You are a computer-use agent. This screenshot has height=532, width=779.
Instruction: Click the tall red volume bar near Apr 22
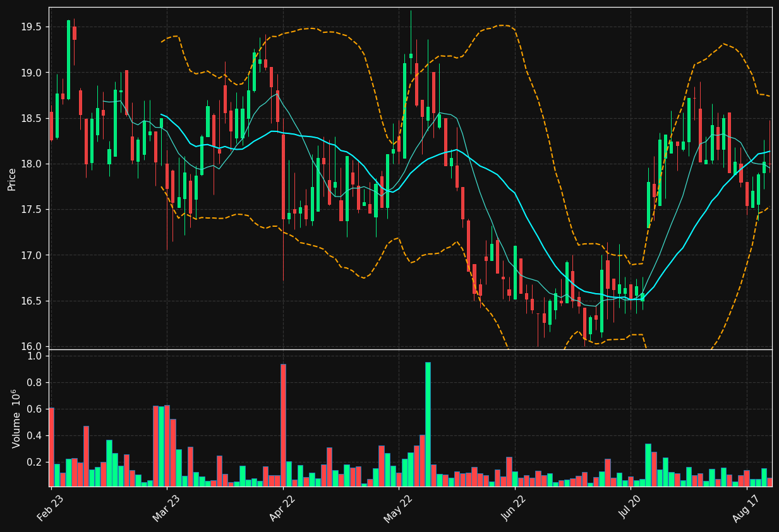click(x=283, y=425)
